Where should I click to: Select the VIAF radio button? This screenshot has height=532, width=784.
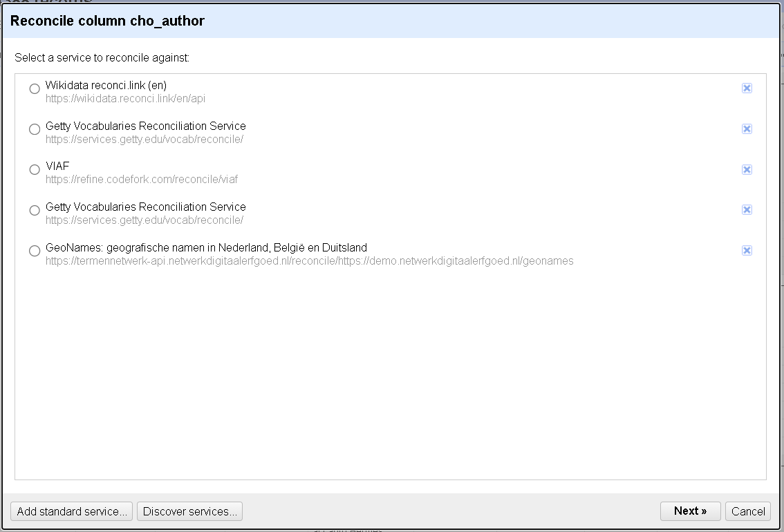(35, 170)
